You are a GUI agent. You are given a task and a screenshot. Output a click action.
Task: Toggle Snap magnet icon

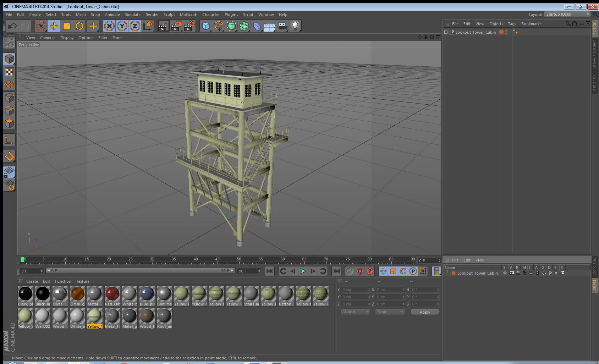click(x=9, y=156)
